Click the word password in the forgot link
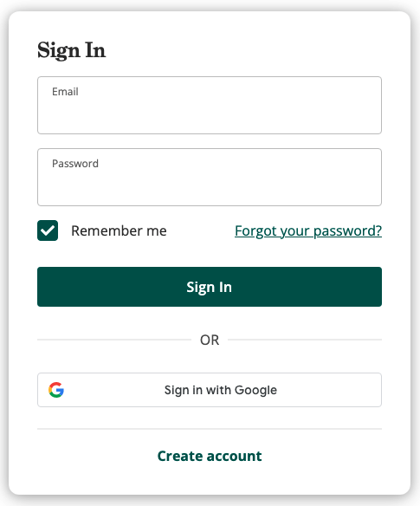 [x=347, y=231]
